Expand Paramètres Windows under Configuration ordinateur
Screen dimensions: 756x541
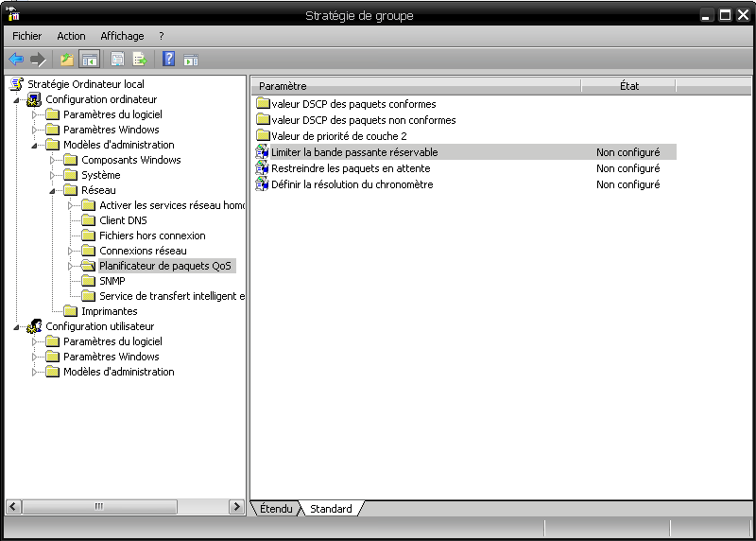click(34, 130)
